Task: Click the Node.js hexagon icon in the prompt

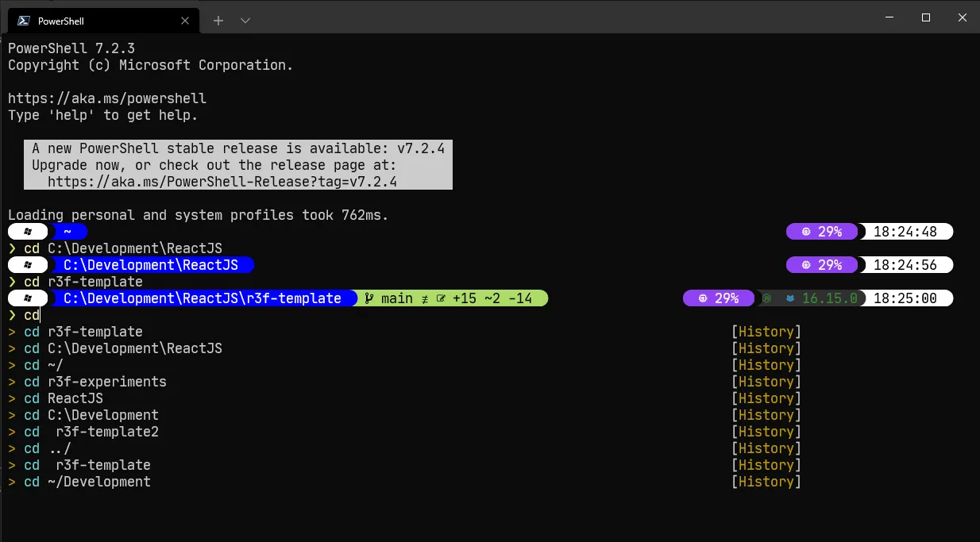Action: pyautogui.click(x=766, y=298)
